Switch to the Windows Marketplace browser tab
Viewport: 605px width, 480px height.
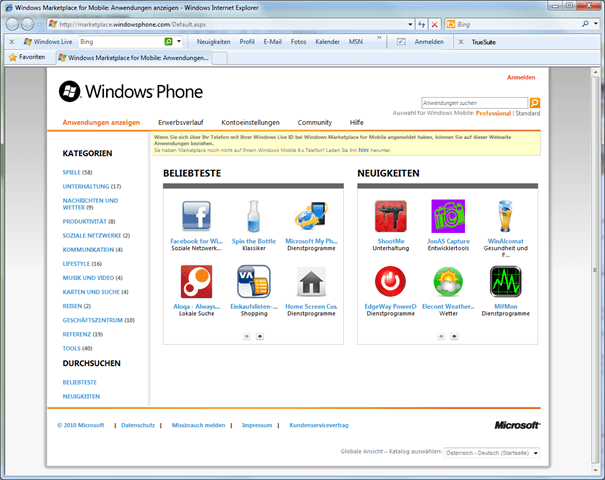[134, 58]
